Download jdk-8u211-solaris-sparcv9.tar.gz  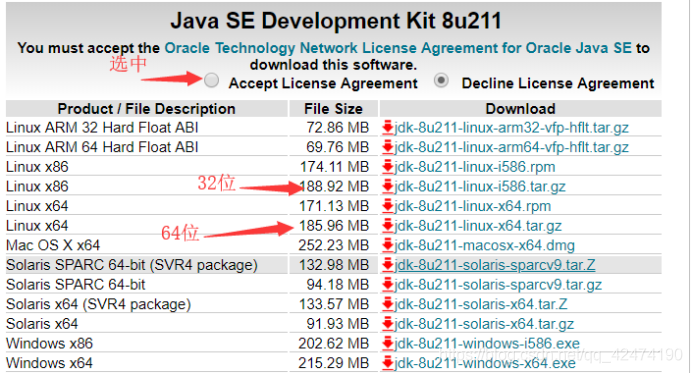pos(498,284)
